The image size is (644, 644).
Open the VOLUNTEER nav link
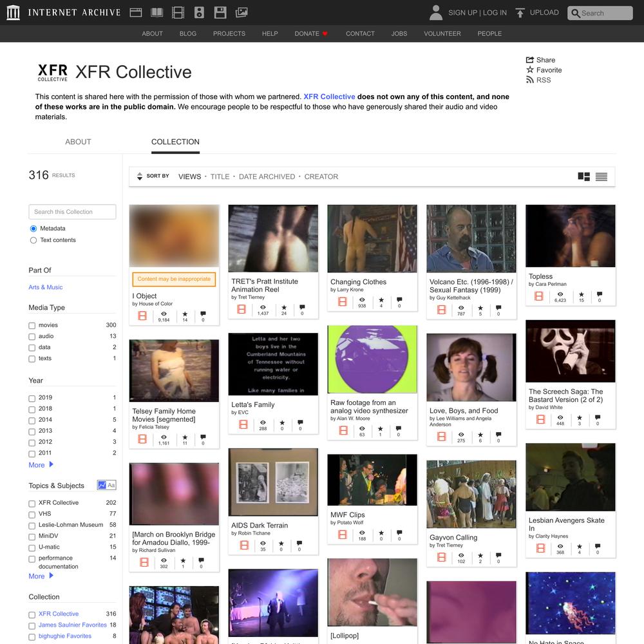[442, 33]
